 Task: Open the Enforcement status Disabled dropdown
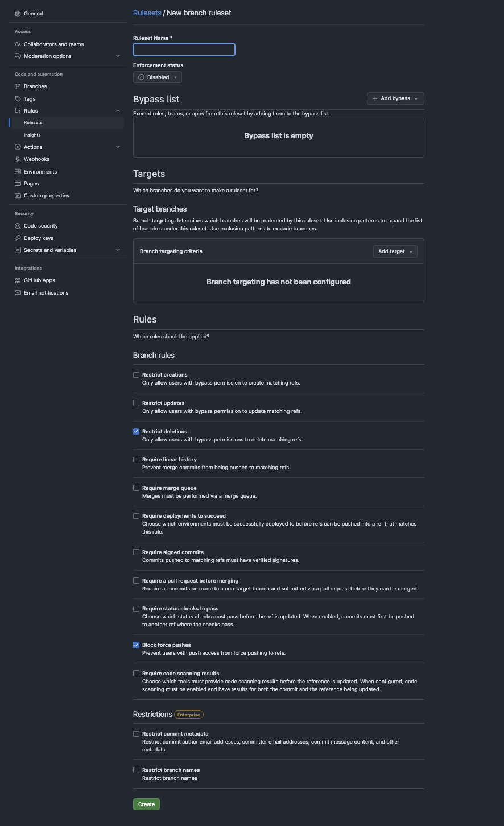(158, 77)
